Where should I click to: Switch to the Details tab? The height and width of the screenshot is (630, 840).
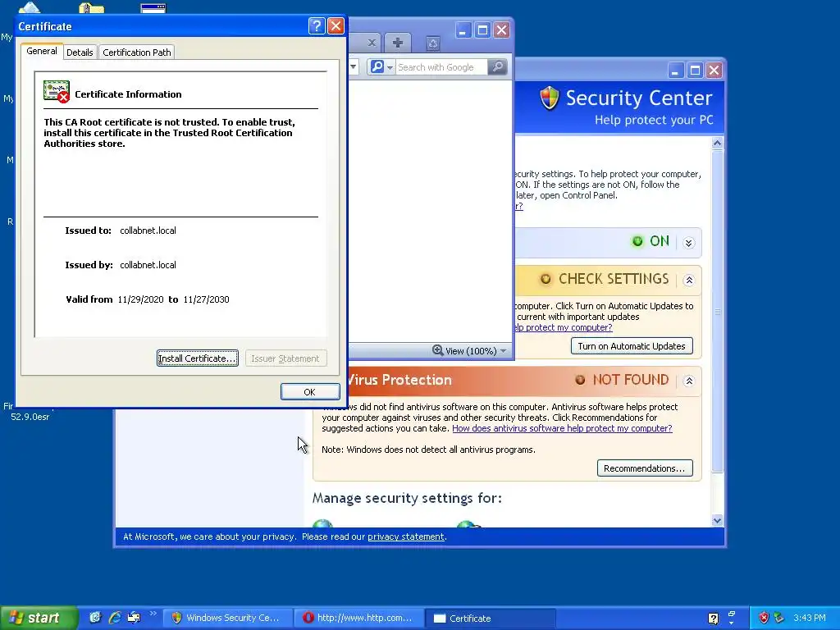(80, 52)
